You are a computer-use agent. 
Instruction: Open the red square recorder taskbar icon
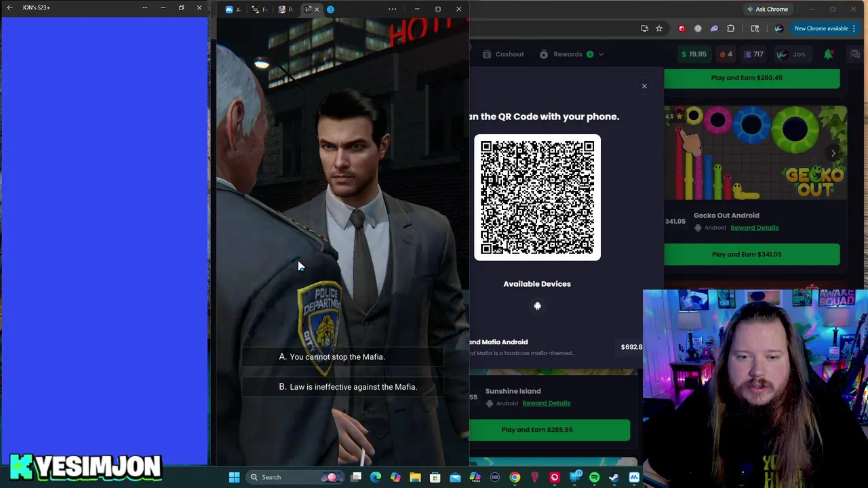[554, 477]
